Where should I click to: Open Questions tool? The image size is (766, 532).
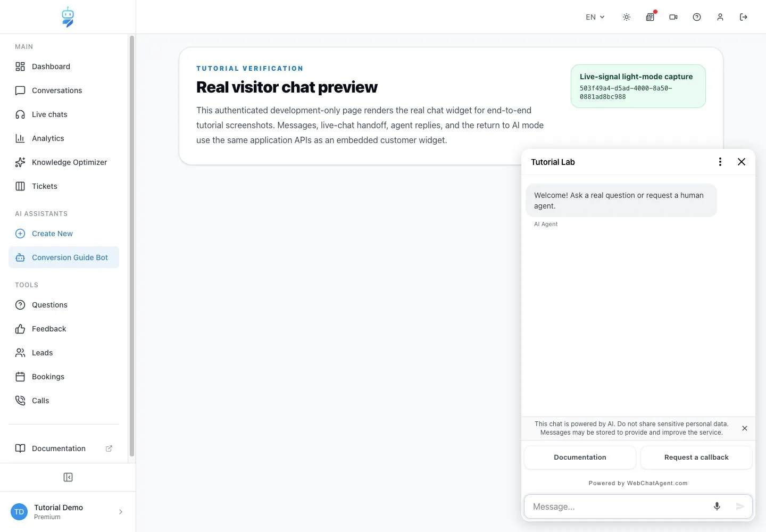point(64,305)
